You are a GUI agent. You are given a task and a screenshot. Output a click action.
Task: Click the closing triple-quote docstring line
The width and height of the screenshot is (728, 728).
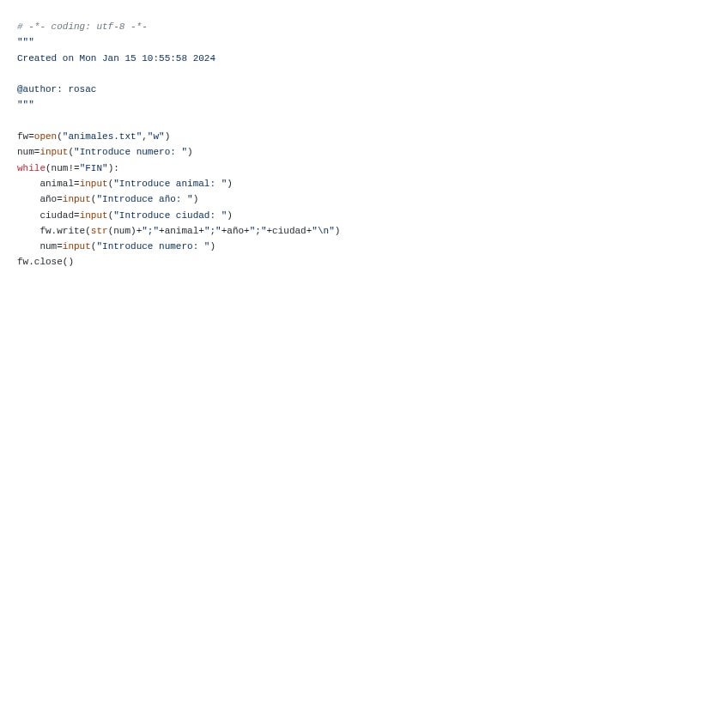pos(26,103)
